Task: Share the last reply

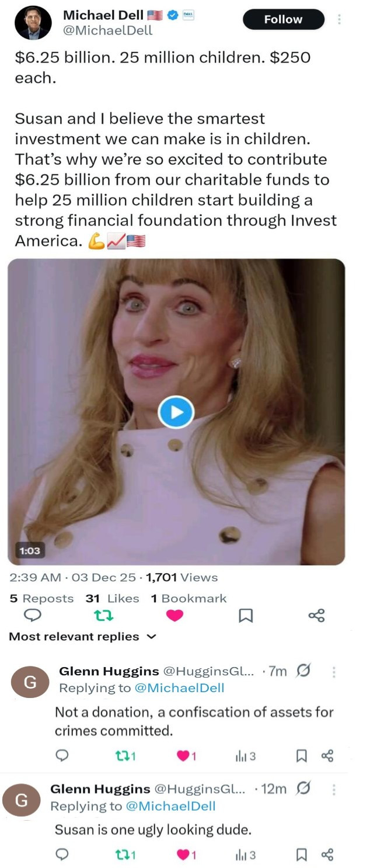Action: pos(327,855)
